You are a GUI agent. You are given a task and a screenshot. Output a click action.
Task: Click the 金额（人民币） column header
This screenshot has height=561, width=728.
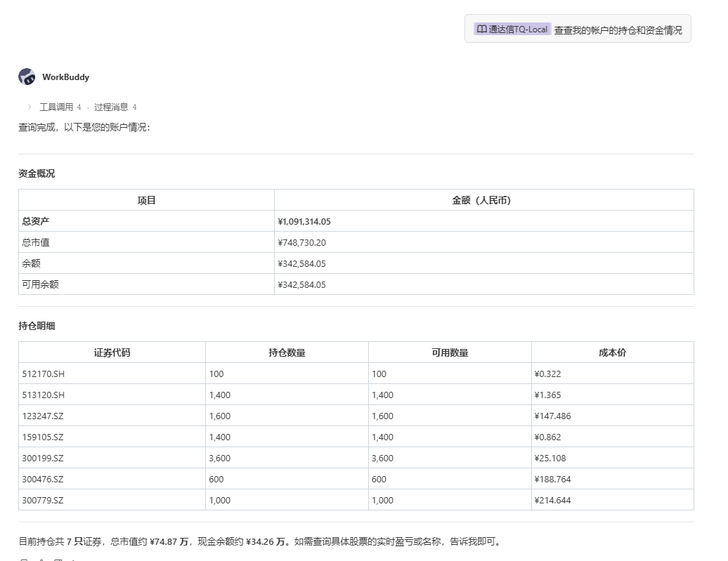pyautogui.click(x=483, y=200)
